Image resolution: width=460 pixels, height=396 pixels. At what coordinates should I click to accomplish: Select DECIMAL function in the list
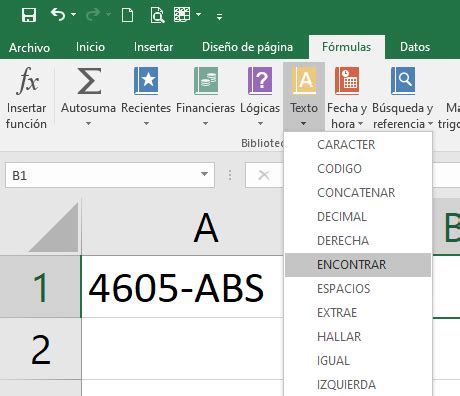[358, 217]
